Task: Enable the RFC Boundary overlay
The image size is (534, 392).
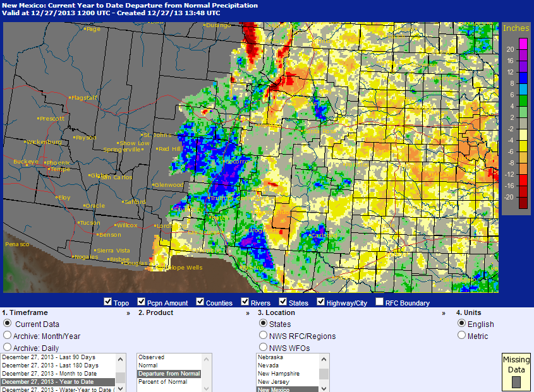Action: tap(379, 301)
